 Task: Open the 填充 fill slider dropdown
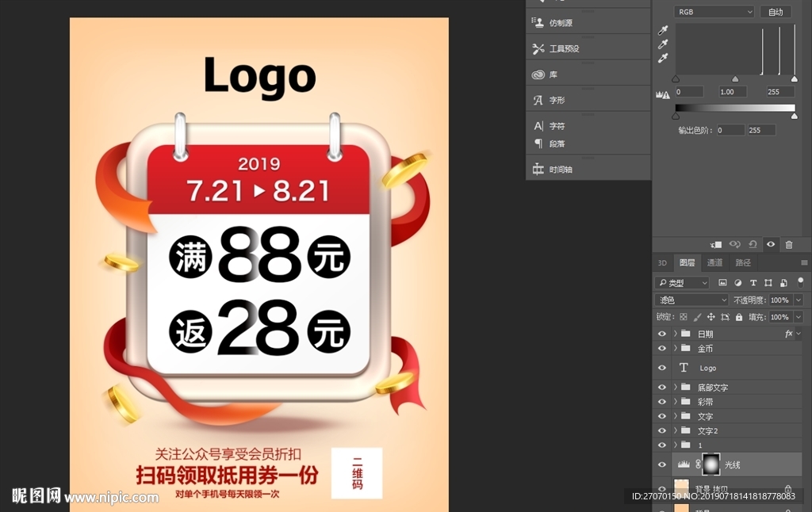(799, 317)
